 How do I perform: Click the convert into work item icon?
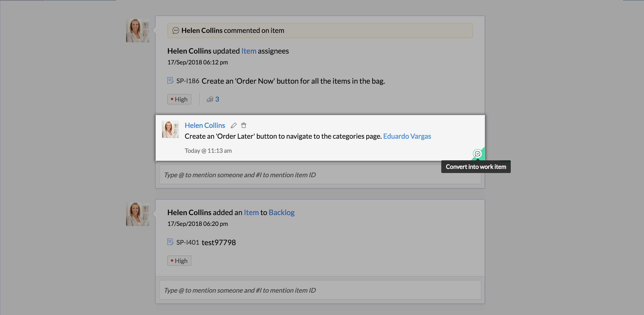click(477, 154)
